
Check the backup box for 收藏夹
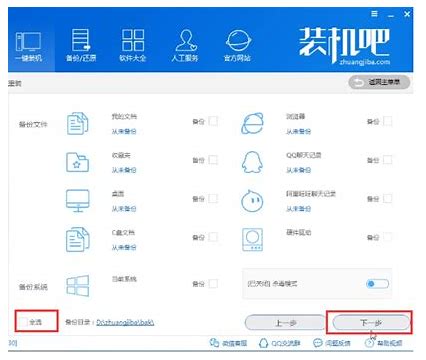click(213, 160)
